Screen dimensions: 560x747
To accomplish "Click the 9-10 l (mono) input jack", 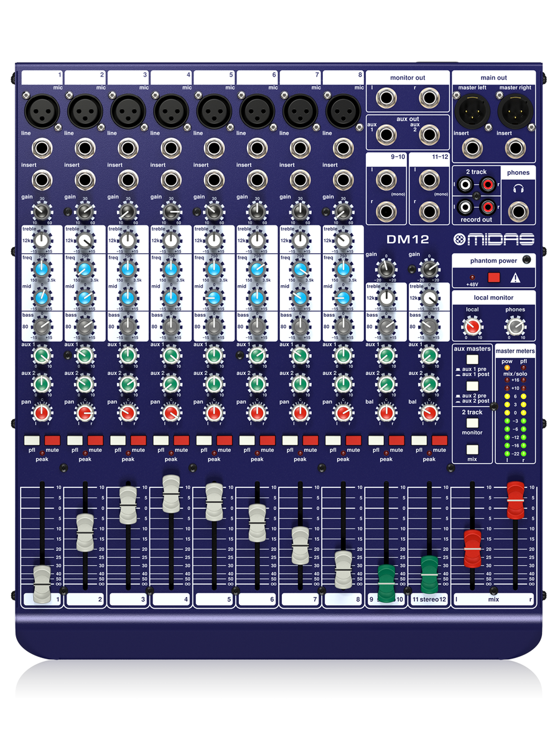I will click(x=386, y=180).
